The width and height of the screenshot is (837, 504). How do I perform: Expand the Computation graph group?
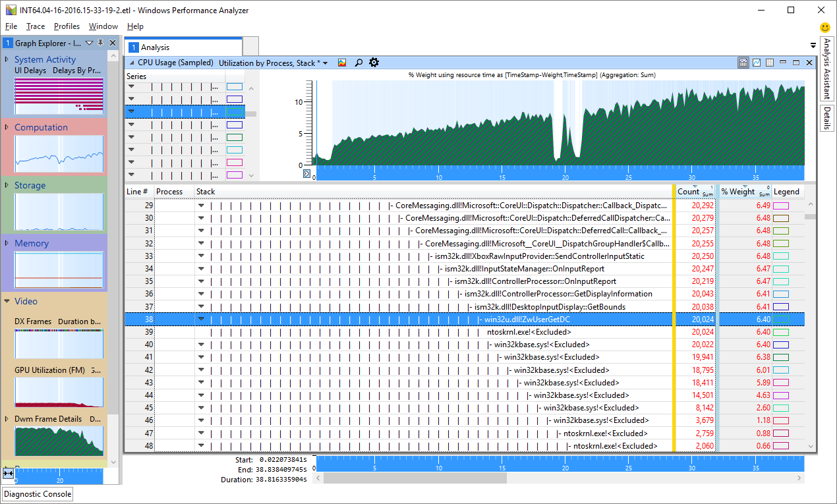point(7,127)
